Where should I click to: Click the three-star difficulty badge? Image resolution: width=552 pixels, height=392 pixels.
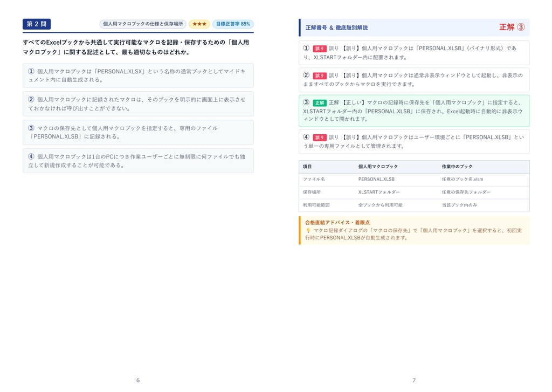coord(199,24)
